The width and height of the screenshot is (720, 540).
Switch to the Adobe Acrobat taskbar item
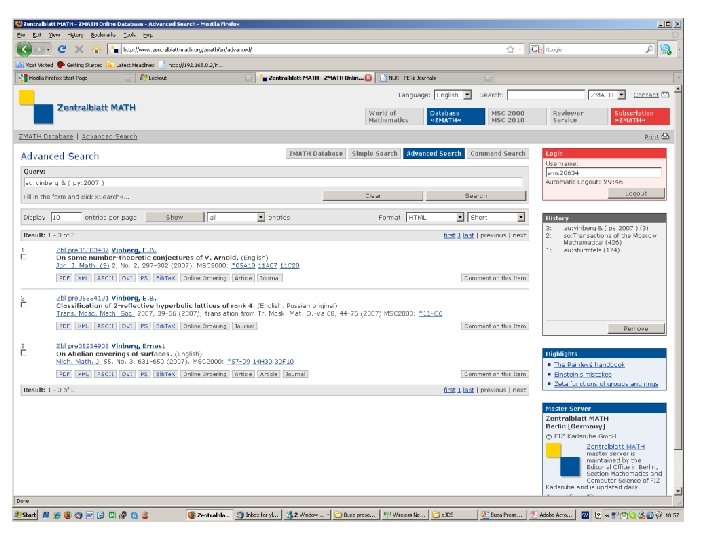tap(551, 515)
